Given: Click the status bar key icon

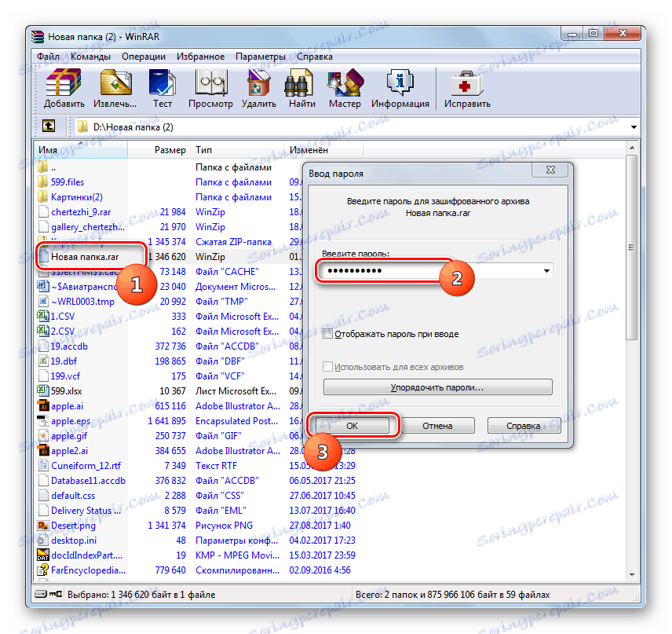Looking at the screenshot, I should point(56,594).
